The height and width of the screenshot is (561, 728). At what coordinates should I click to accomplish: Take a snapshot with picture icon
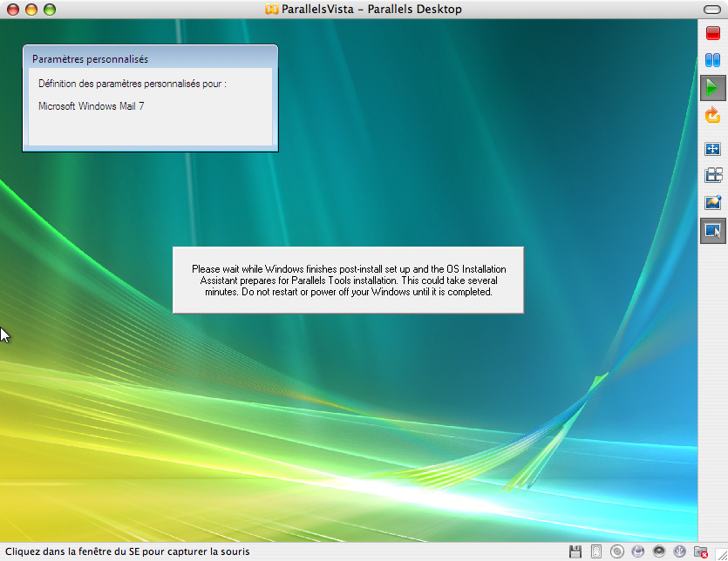pos(712,202)
